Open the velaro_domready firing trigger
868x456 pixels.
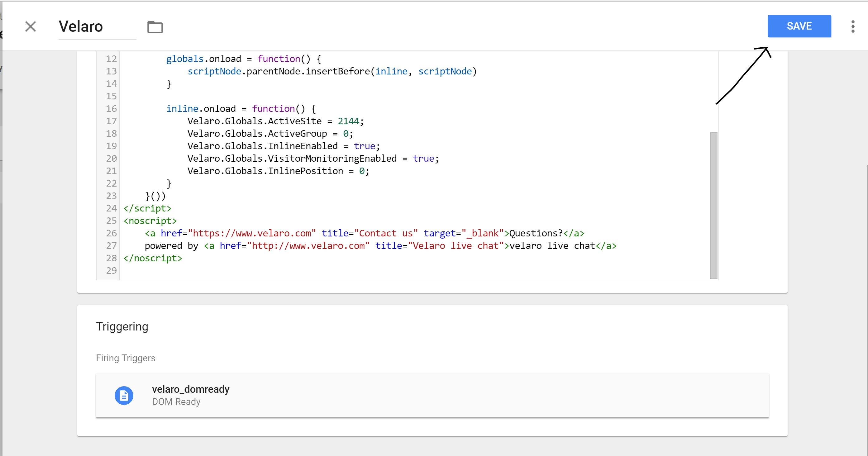tap(191, 389)
